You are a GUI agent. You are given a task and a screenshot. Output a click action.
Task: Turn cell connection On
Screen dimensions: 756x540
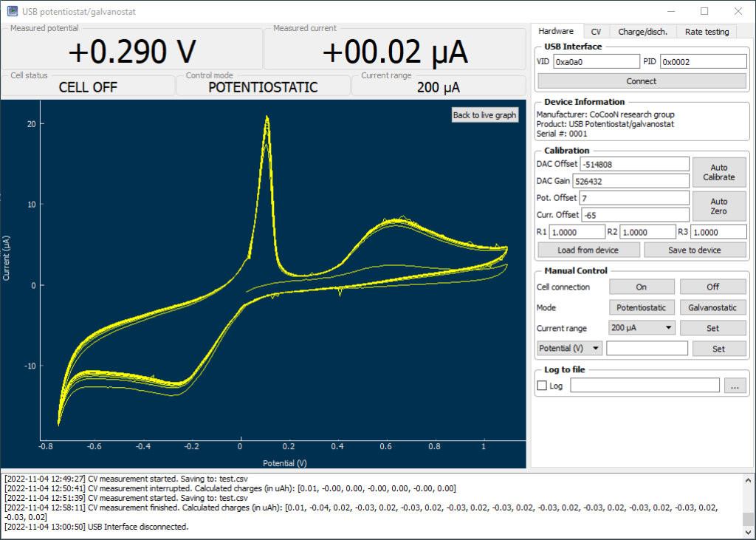pyautogui.click(x=642, y=287)
